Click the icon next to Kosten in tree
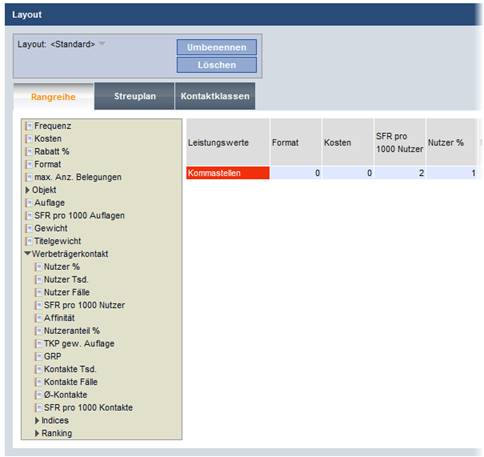 (29, 139)
